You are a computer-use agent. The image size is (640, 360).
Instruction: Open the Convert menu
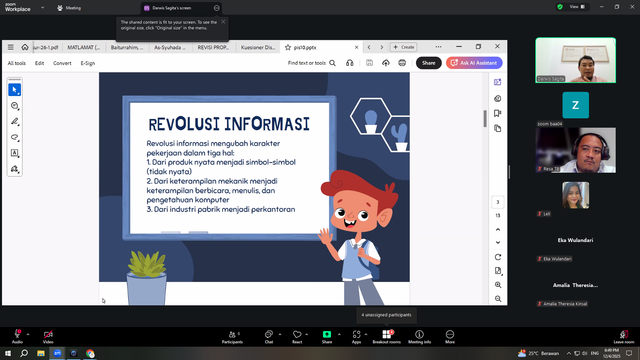(62, 63)
